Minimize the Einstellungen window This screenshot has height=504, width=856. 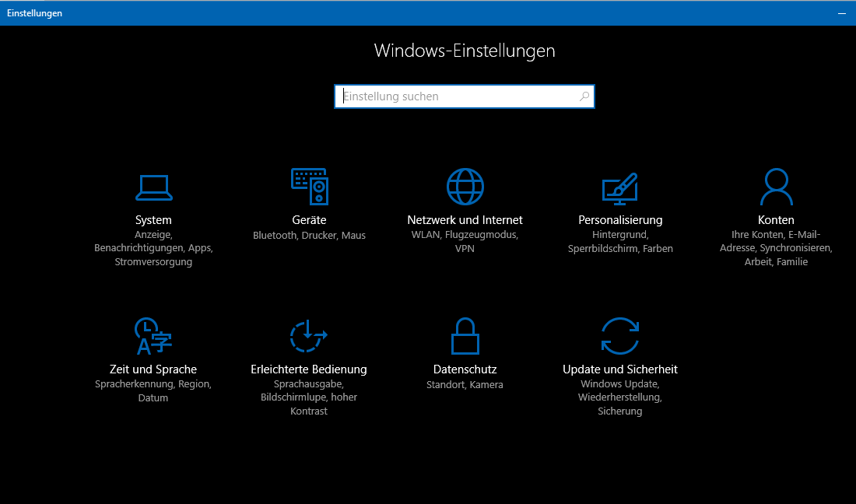click(x=842, y=13)
